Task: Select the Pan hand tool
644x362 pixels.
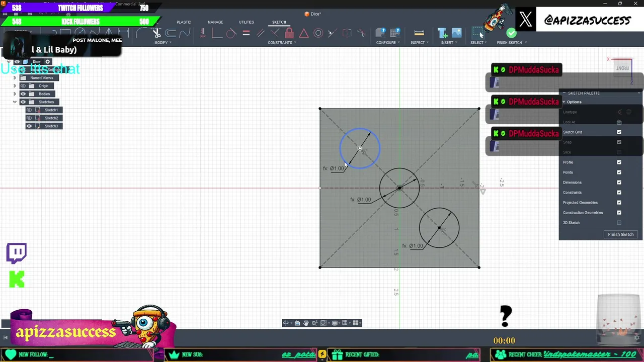Action: [x=306, y=323]
